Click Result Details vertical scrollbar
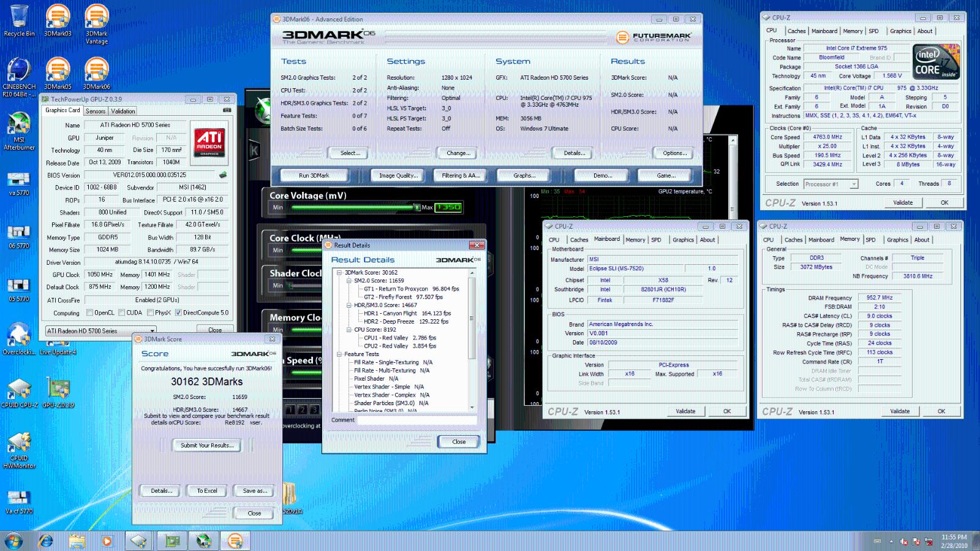 click(472, 340)
